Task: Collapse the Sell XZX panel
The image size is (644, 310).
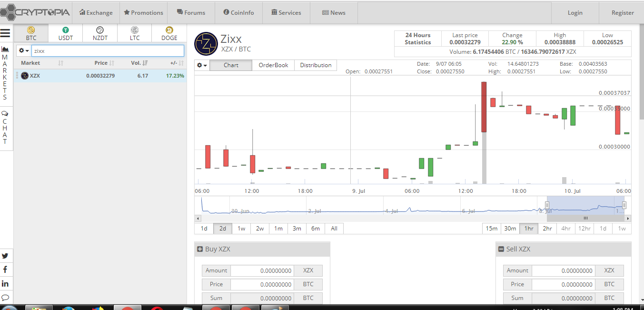Action: [x=501, y=249]
